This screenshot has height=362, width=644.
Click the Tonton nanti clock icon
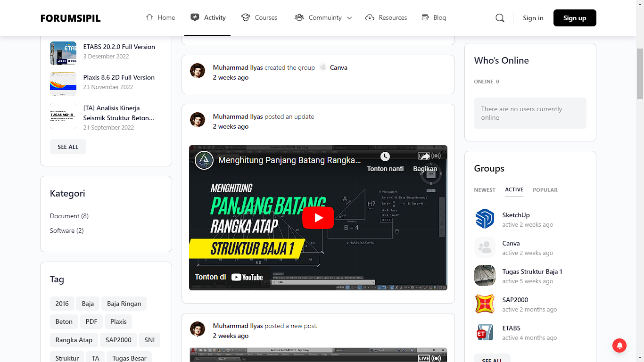385,156
